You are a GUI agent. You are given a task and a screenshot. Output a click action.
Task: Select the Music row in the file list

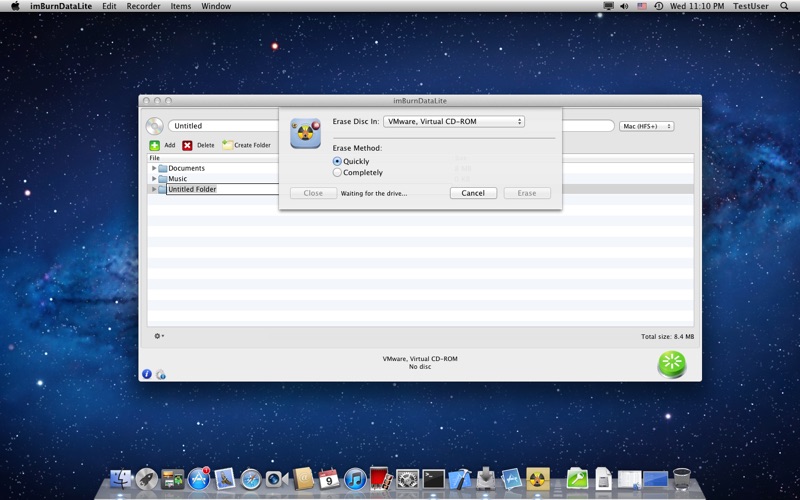pyautogui.click(x=420, y=179)
